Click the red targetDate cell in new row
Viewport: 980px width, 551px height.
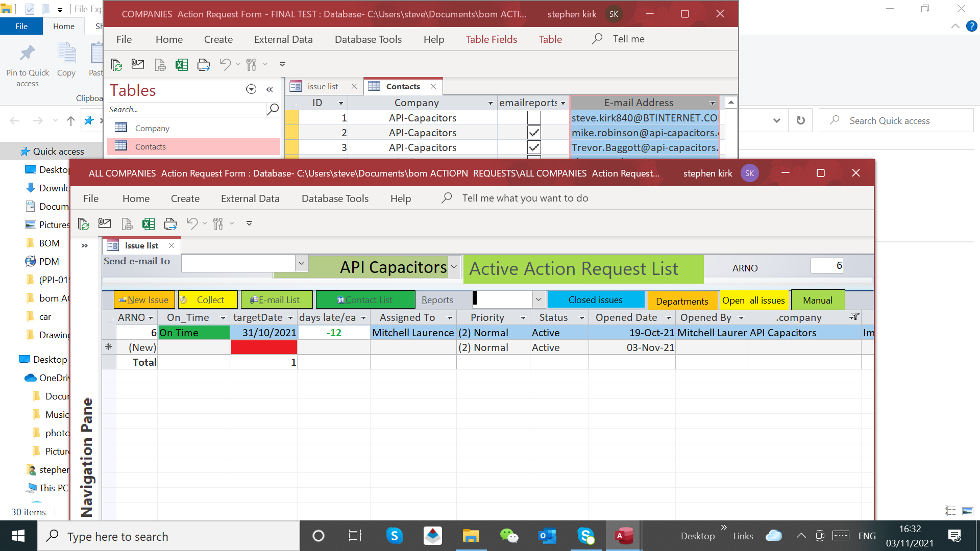point(263,347)
